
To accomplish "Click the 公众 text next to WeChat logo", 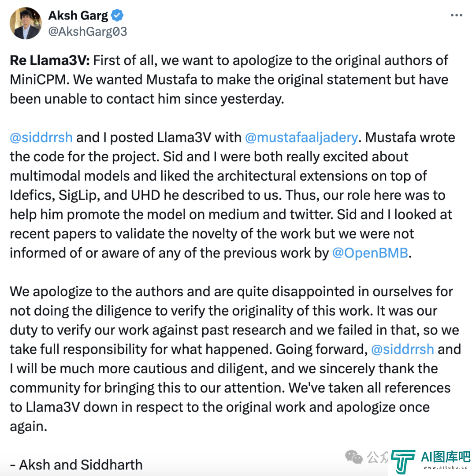I will pyautogui.click(x=378, y=457).
